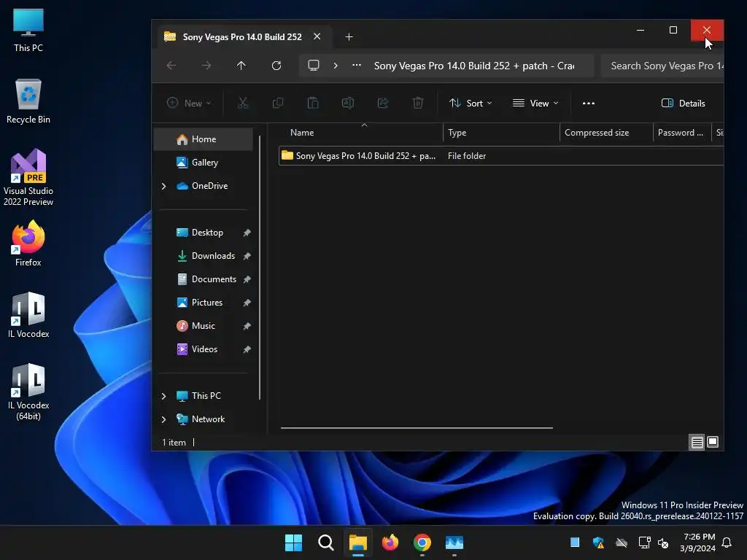Viewport: 747px width, 560px height.
Task: Click Firefox icon in the taskbar
Action: 390,542
